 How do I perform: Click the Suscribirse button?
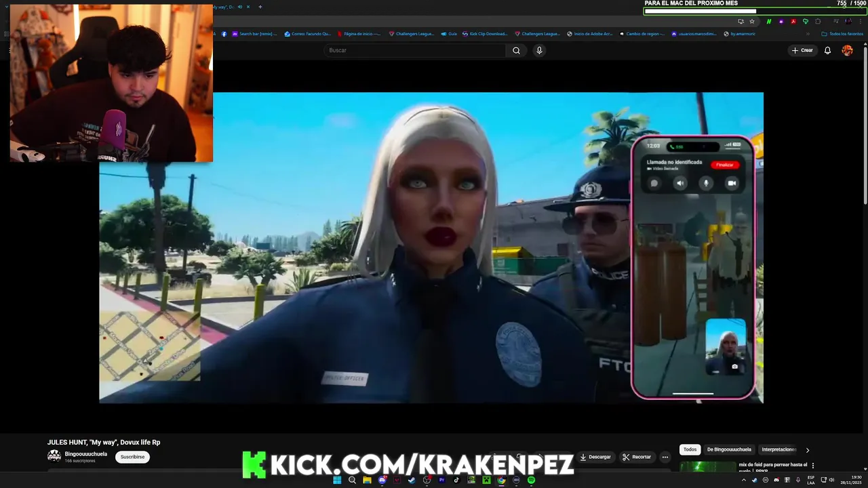coord(132,457)
